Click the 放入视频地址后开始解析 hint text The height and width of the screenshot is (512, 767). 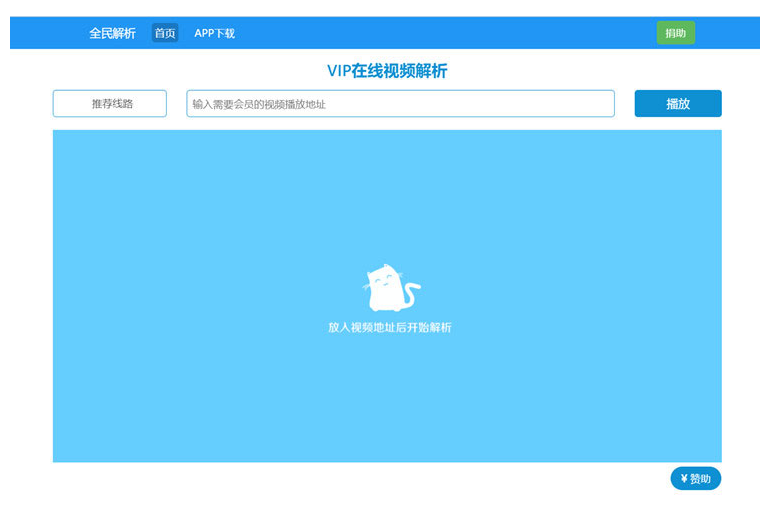point(389,327)
